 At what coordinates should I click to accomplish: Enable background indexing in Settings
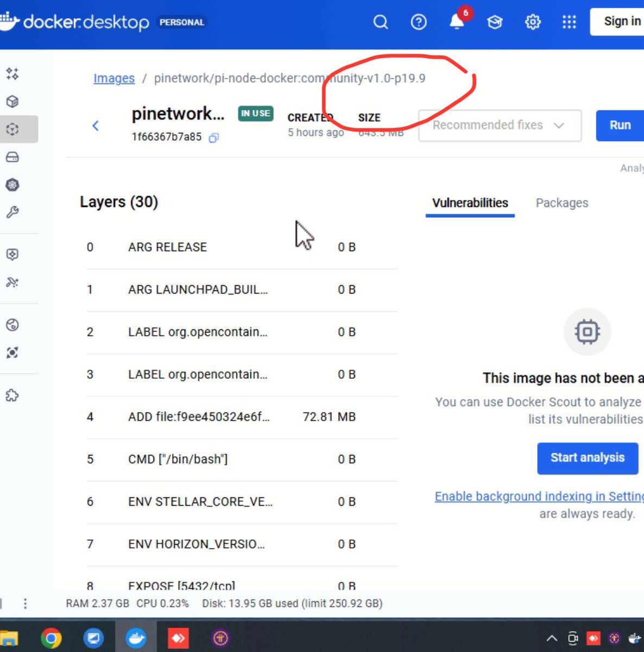[539, 496]
